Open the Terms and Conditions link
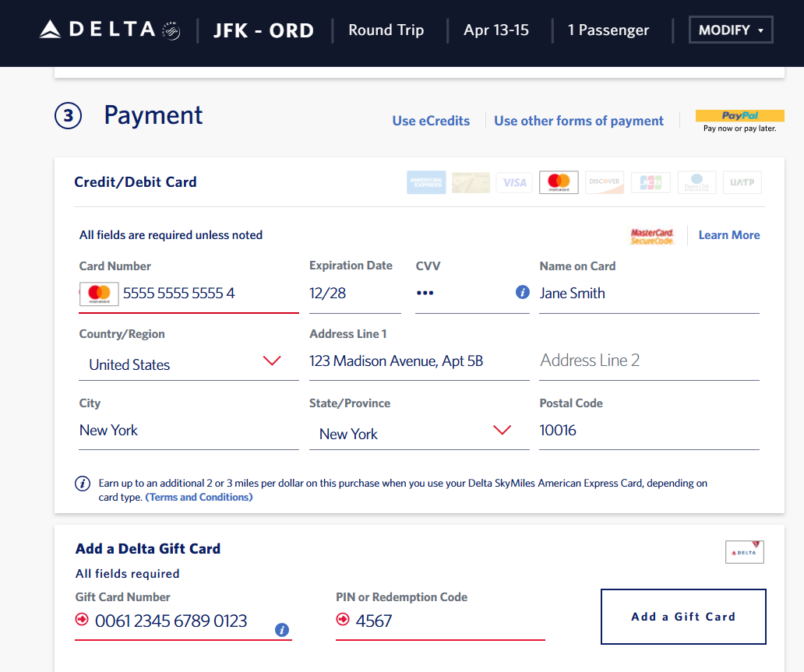The width and height of the screenshot is (804, 672). (x=199, y=497)
